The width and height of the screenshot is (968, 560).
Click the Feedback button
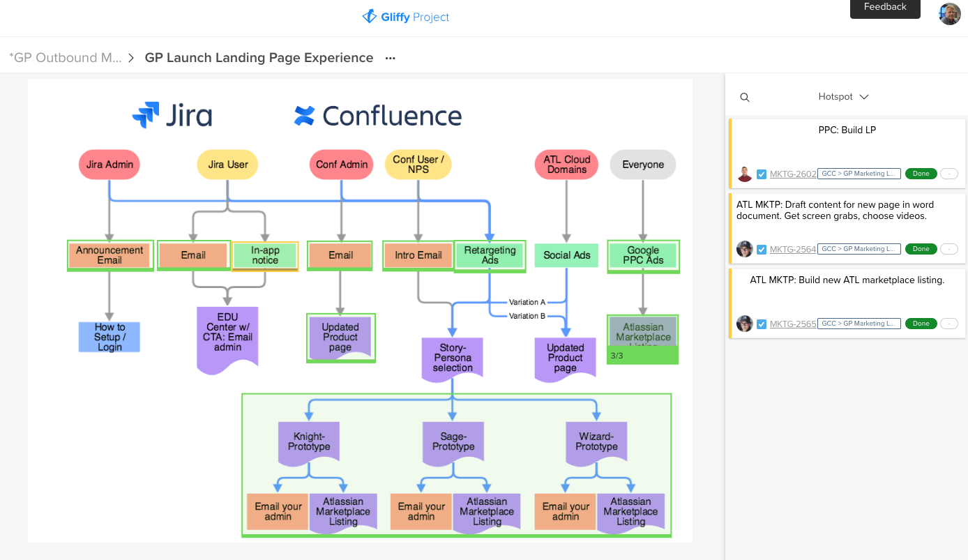(x=884, y=6)
